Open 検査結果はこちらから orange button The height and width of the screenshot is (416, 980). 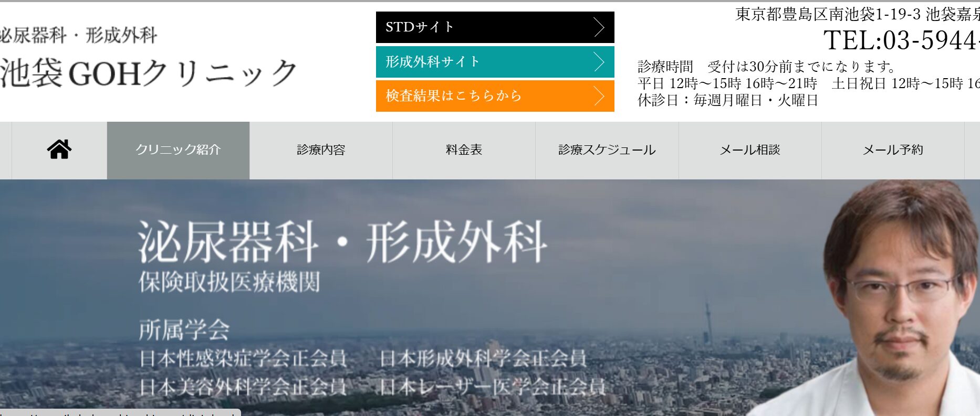point(495,96)
